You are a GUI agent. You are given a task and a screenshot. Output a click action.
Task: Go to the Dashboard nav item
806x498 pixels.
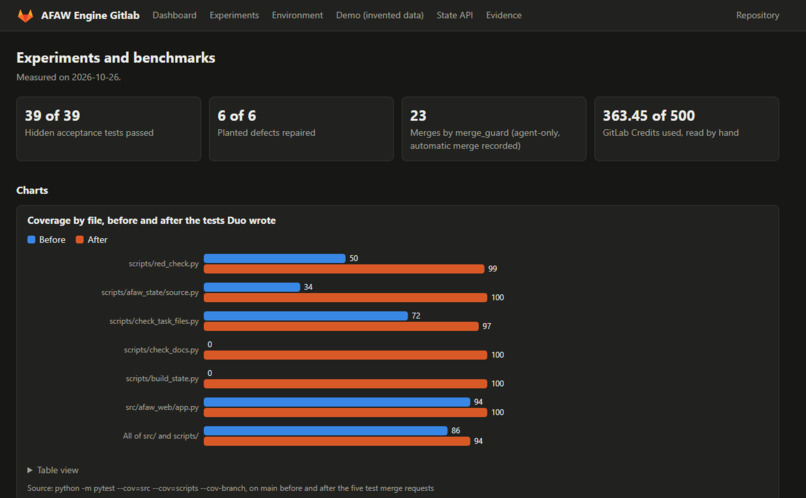[x=174, y=15]
